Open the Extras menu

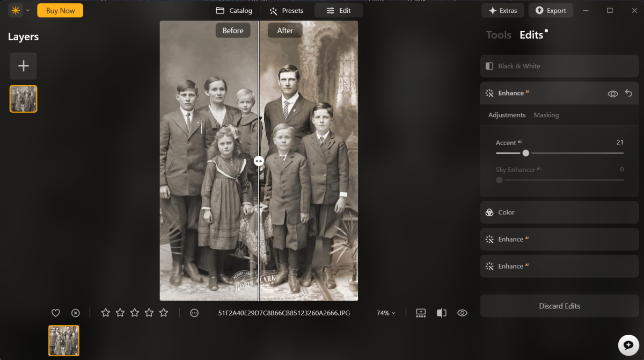[x=503, y=10]
